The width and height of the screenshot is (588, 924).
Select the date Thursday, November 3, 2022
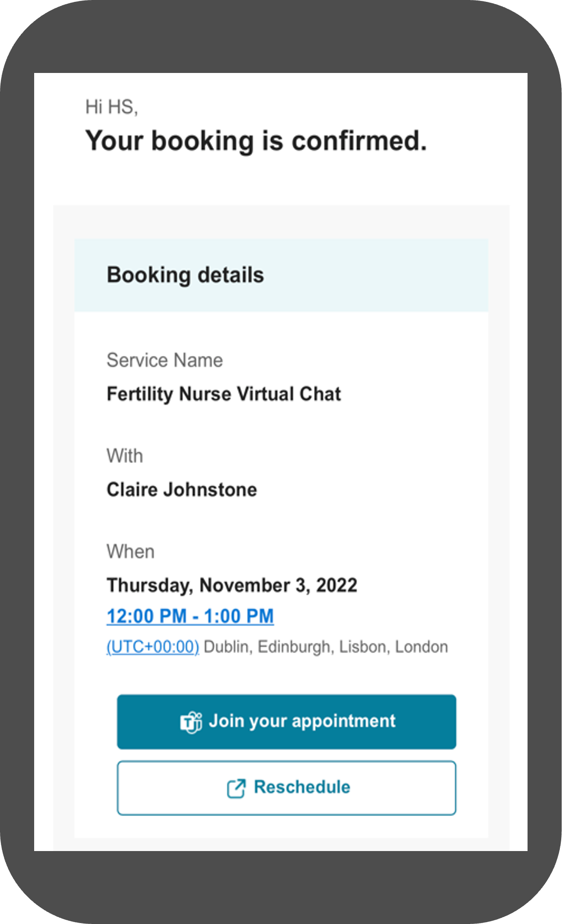tap(232, 586)
